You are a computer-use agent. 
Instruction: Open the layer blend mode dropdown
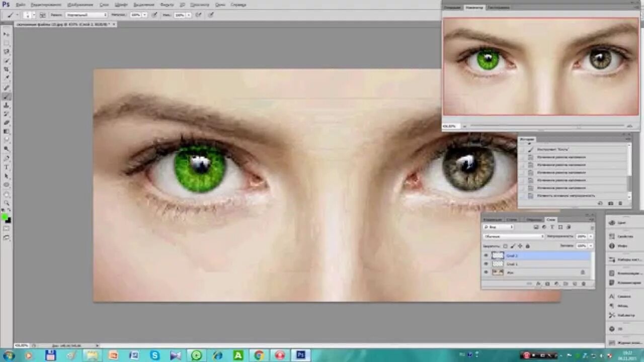click(x=513, y=236)
